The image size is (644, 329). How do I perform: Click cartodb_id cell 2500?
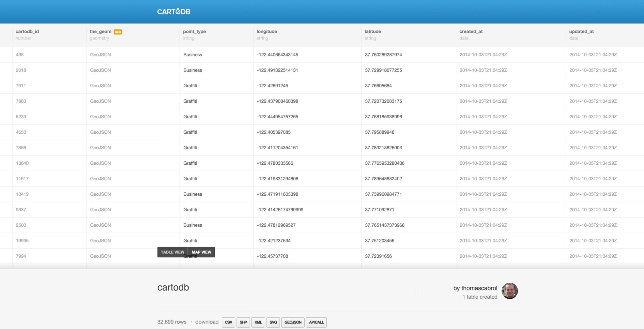[21, 225]
